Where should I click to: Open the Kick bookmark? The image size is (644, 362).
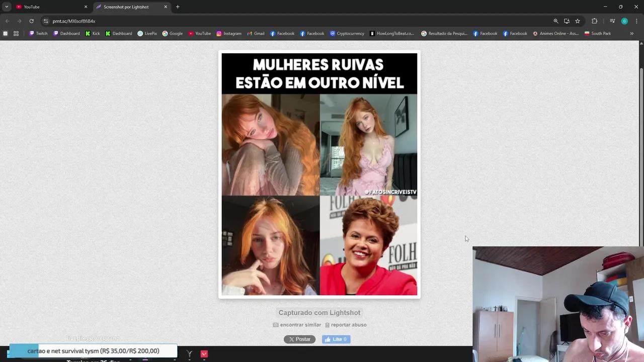[x=93, y=33]
